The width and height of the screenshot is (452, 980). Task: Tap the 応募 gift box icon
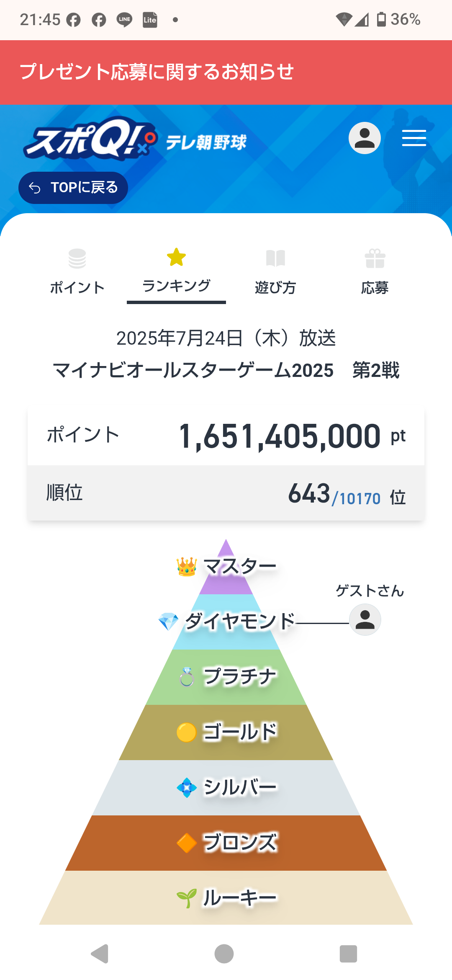coord(375,258)
